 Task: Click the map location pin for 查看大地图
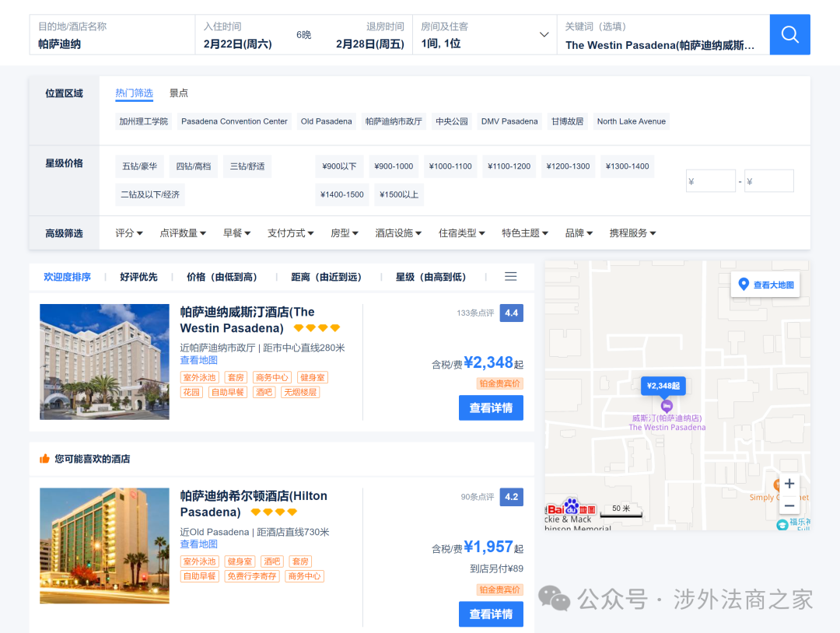(x=743, y=285)
